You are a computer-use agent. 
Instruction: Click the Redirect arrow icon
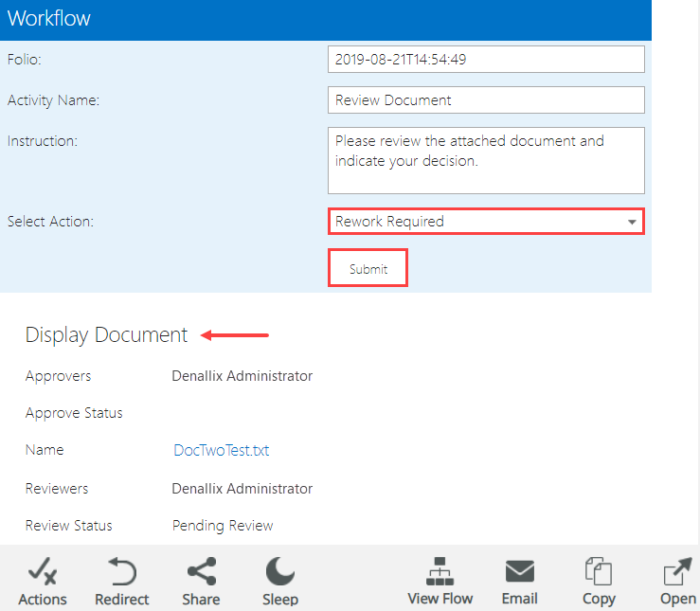(121, 573)
